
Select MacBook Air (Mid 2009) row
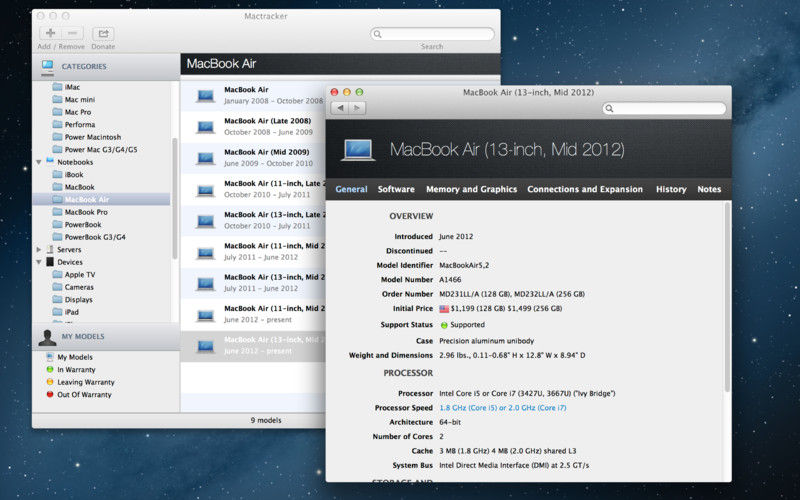pos(253,158)
